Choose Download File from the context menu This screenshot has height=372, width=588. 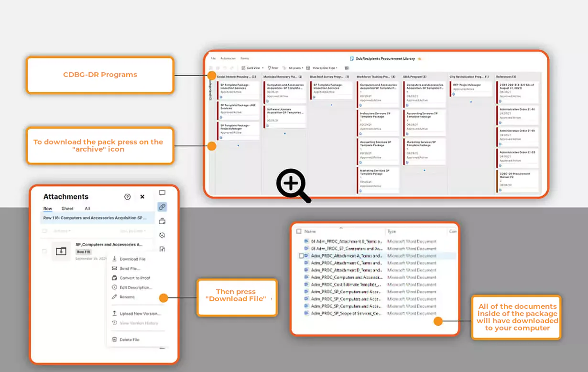[x=132, y=259]
